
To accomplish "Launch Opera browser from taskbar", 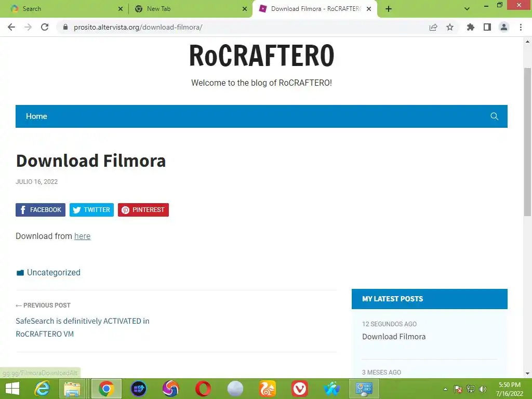I will 203,389.
